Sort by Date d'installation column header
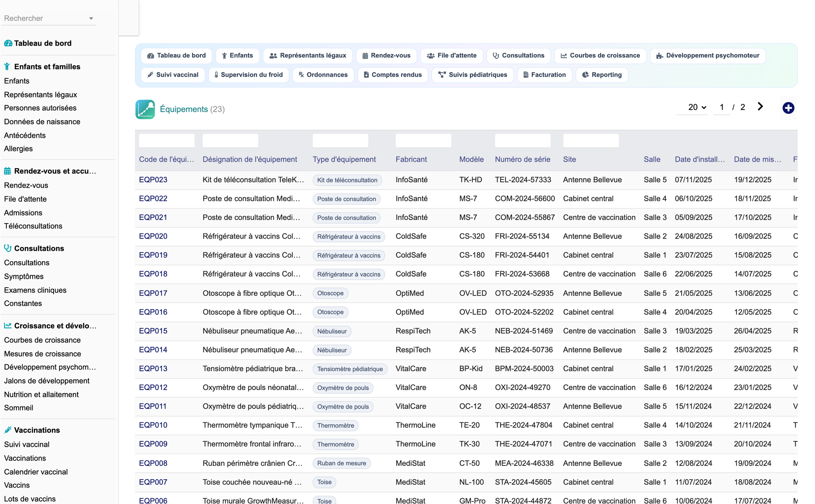Screen dimensions: 815x504 [x=700, y=159]
